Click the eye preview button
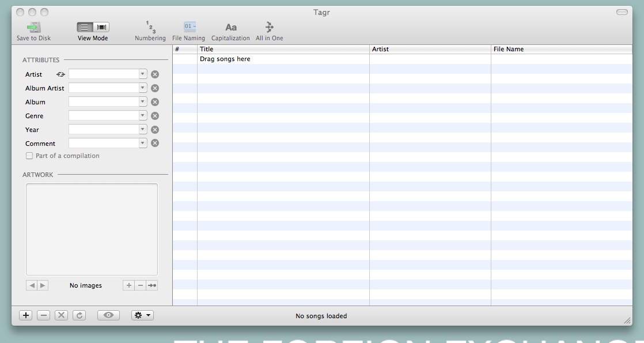Image resolution: width=644 pixels, height=343 pixels. click(108, 315)
